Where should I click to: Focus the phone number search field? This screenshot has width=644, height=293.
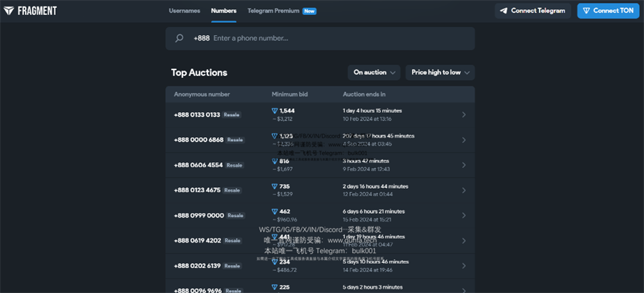click(320, 39)
